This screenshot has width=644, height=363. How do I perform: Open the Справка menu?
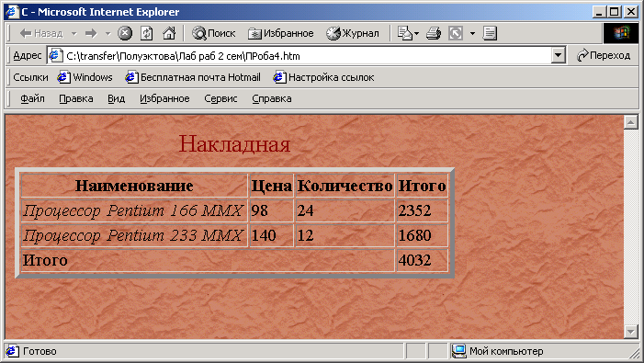(x=272, y=98)
